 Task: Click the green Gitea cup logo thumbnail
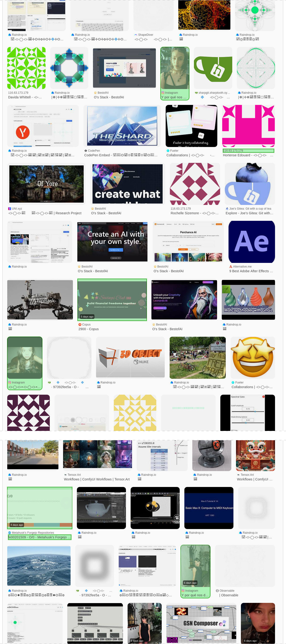pyautogui.click(x=213, y=68)
